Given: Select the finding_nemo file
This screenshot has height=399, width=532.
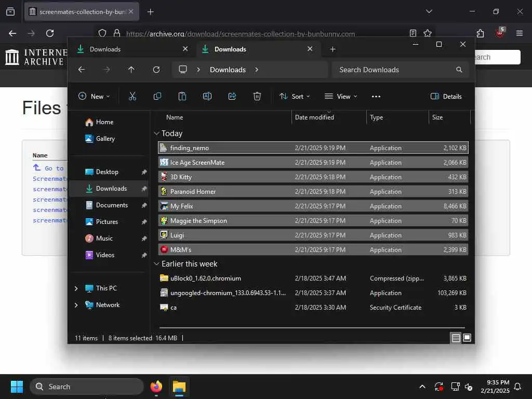Looking at the screenshot, I should [x=313, y=148].
